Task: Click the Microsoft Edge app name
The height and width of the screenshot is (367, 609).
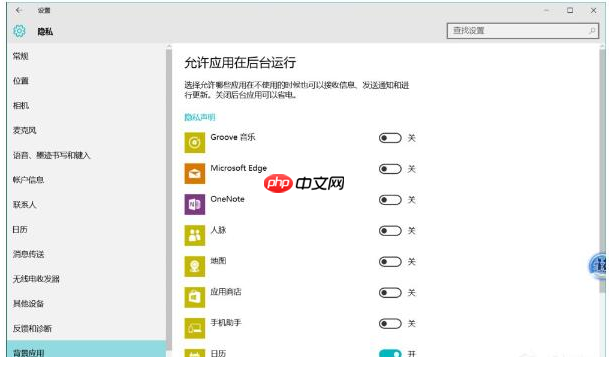Action: tap(238, 168)
